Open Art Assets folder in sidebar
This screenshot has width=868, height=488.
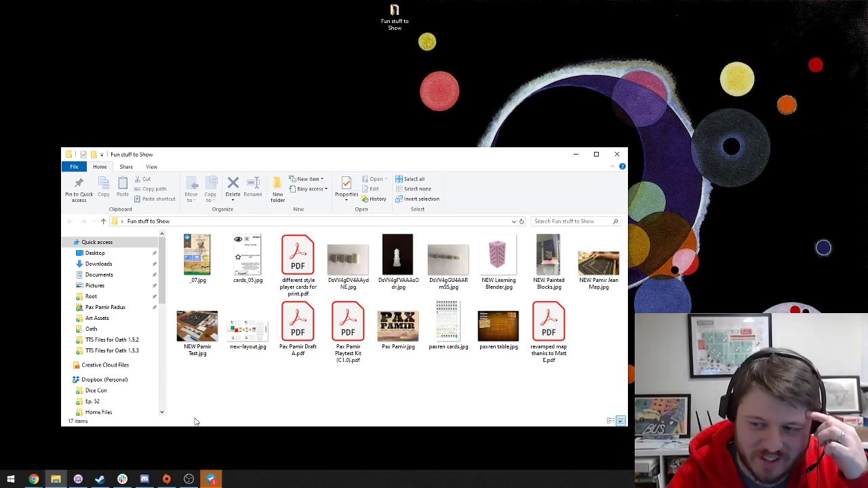point(97,318)
